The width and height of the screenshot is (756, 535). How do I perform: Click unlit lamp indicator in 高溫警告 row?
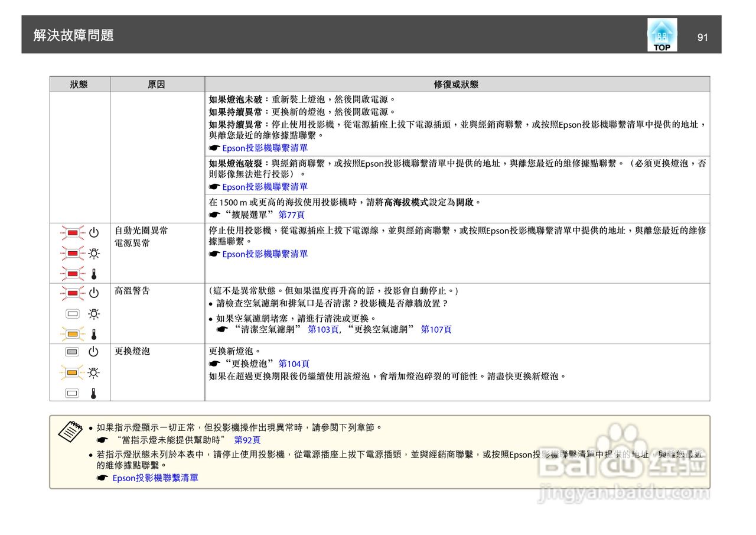(73, 314)
